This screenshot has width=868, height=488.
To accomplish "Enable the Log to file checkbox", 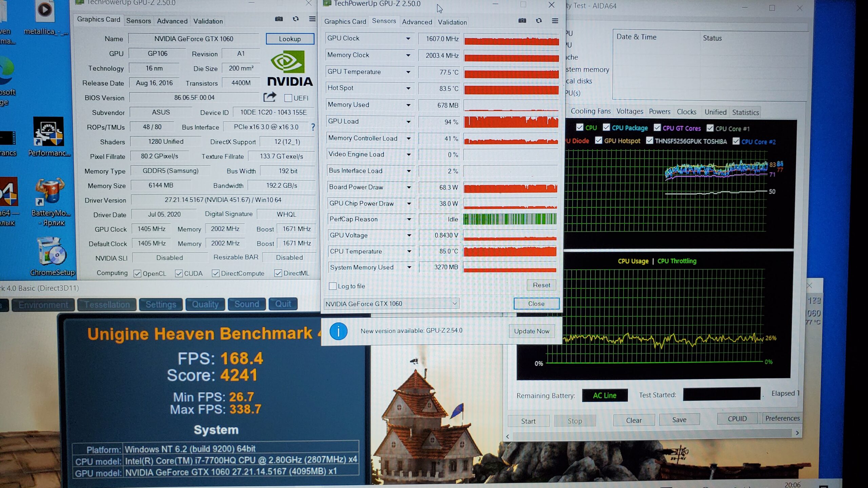I will [x=333, y=286].
